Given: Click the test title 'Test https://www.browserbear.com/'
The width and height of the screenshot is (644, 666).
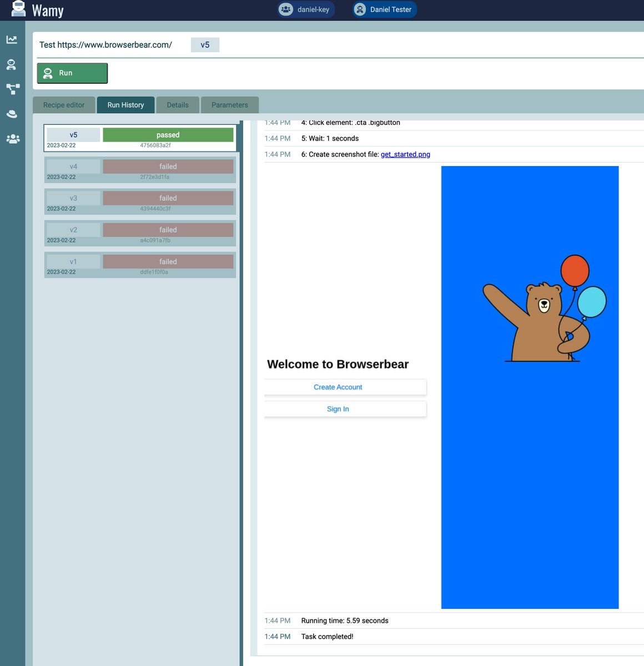Looking at the screenshot, I should coord(105,45).
